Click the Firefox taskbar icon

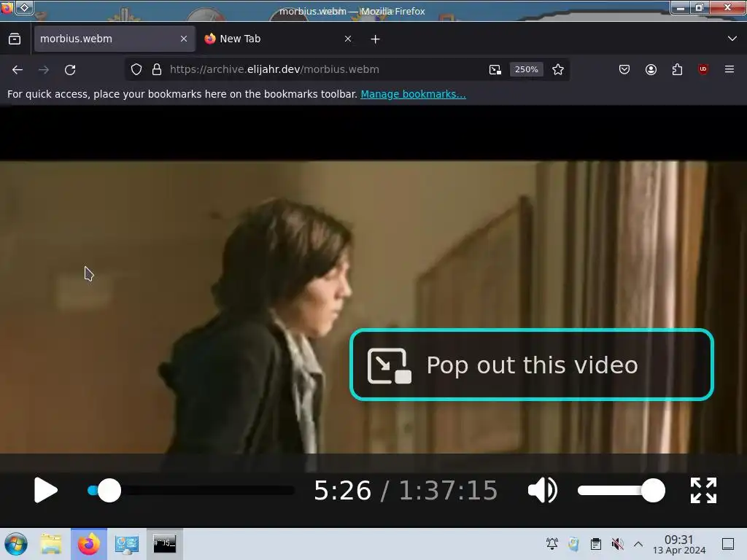click(x=89, y=544)
